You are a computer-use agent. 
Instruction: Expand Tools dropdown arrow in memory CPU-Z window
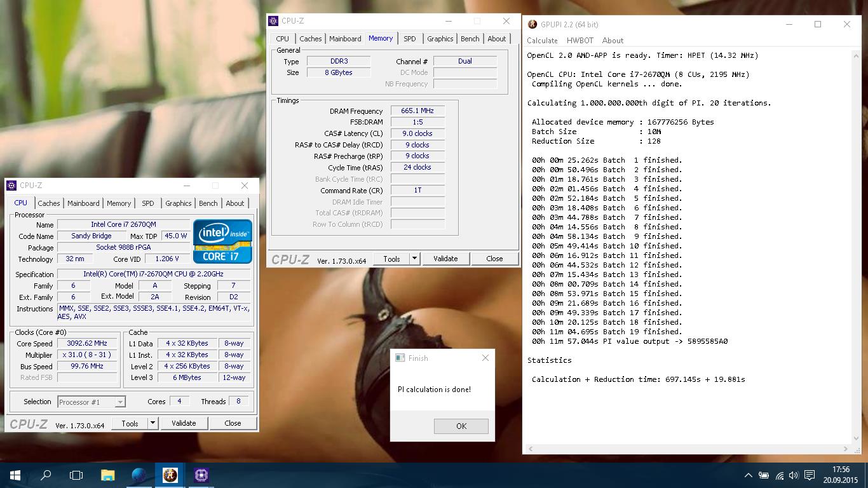(x=414, y=259)
